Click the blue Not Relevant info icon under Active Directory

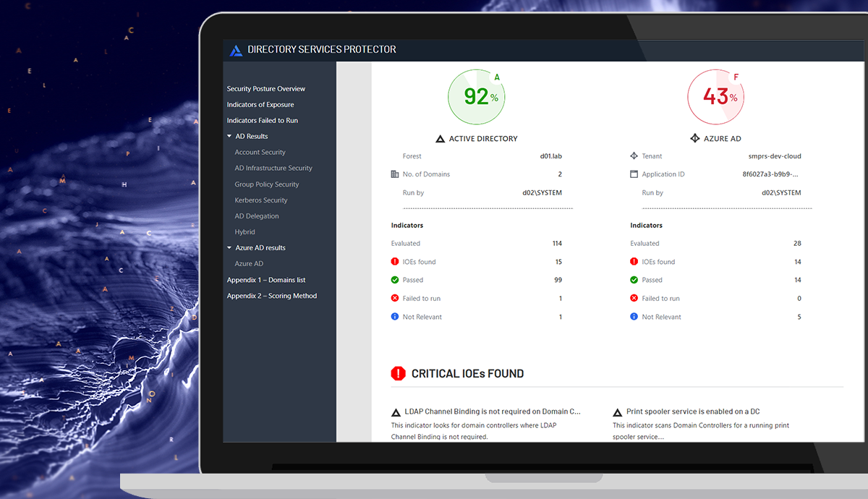tap(395, 317)
